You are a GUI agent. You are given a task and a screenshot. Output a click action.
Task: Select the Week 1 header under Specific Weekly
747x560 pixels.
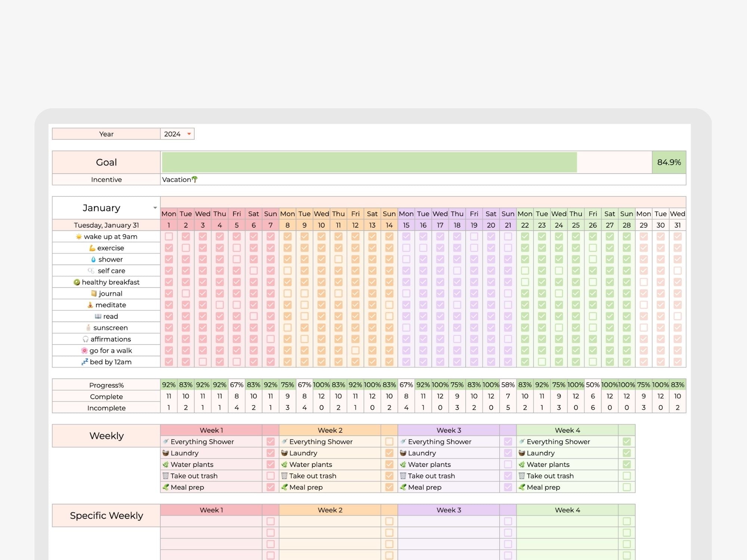(211, 510)
